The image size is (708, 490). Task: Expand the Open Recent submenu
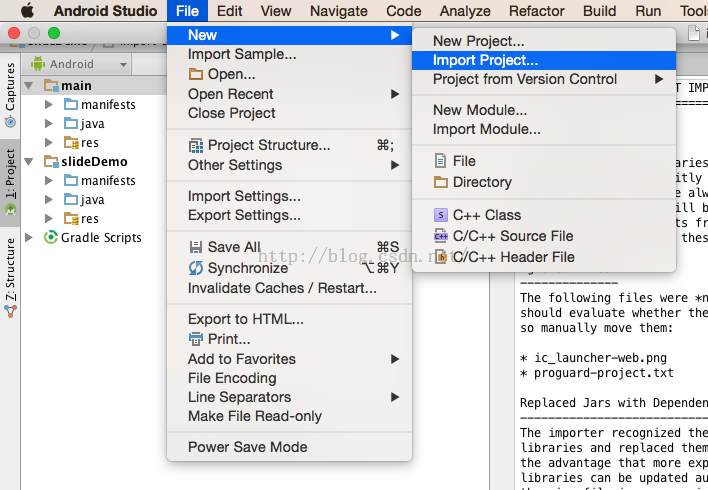point(289,94)
